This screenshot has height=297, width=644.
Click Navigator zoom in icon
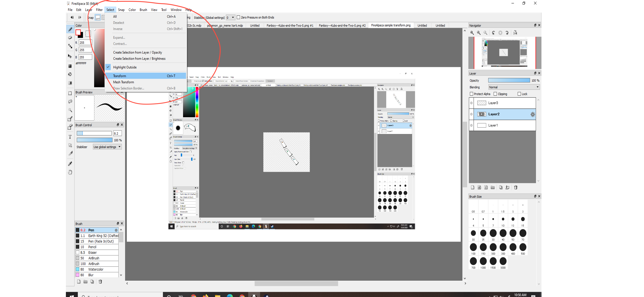[x=472, y=33]
